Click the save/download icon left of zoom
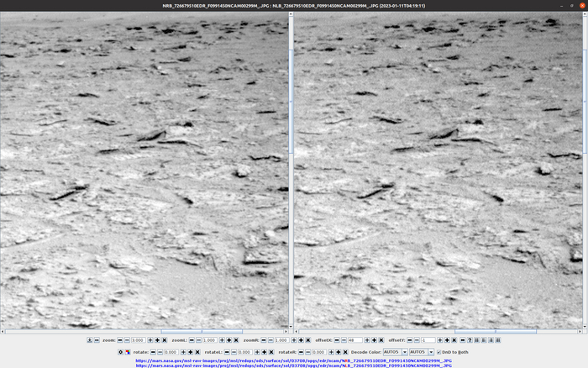 pyautogui.click(x=90, y=340)
